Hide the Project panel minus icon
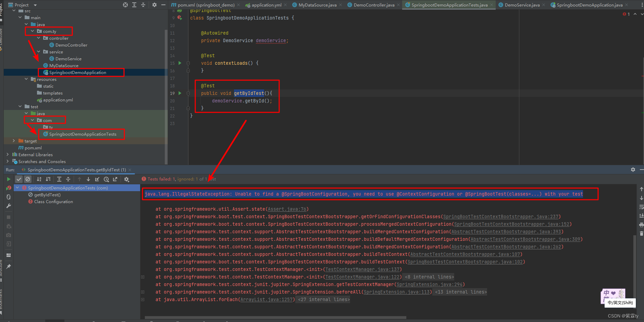Screen dimensions: 644x322 click(163, 5)
